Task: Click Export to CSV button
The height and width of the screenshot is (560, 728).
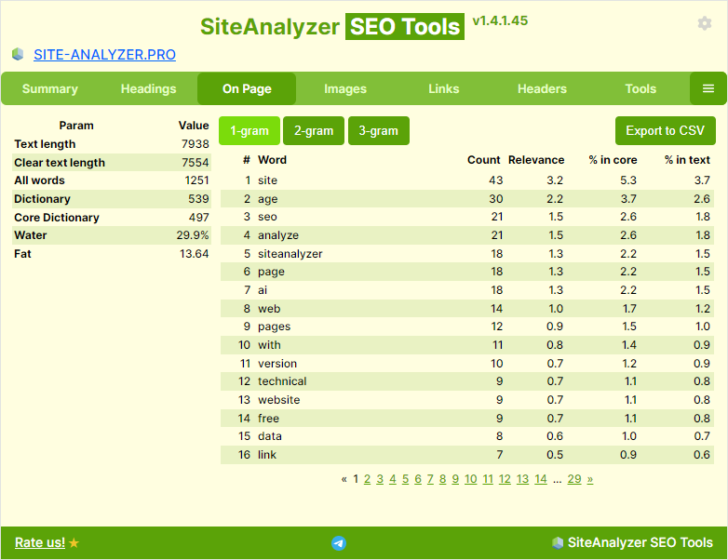Action: click(665, 131)
